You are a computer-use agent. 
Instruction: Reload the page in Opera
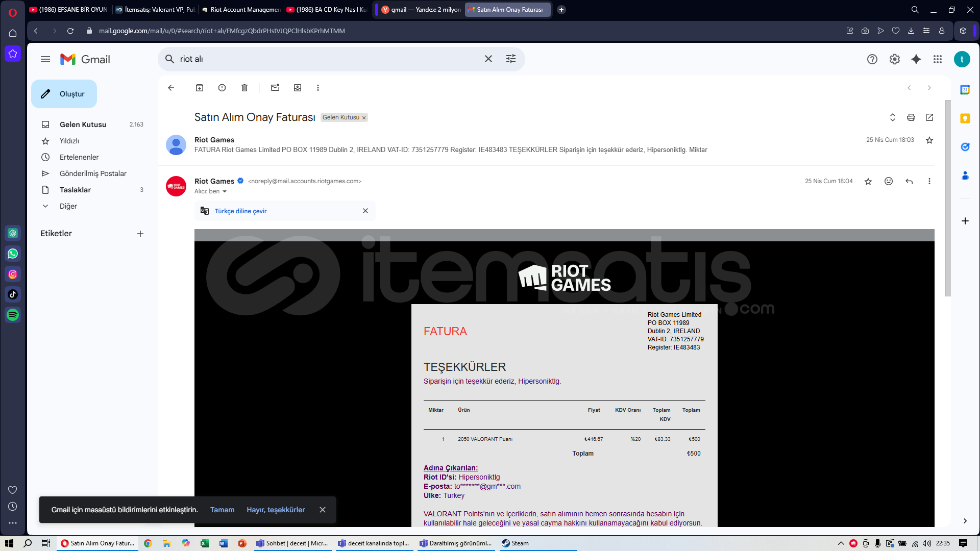pos(70,31)
